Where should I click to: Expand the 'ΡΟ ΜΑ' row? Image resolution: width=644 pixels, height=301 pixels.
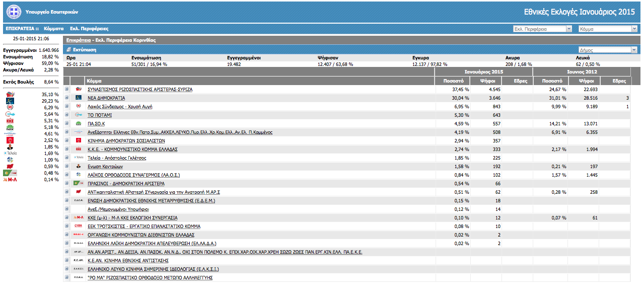66,278
